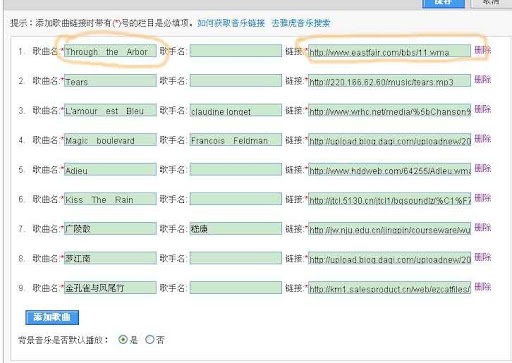Click the 添加歌曲 button
The height and width of the screenshot is (363, 512).
(x=52, y=317)
